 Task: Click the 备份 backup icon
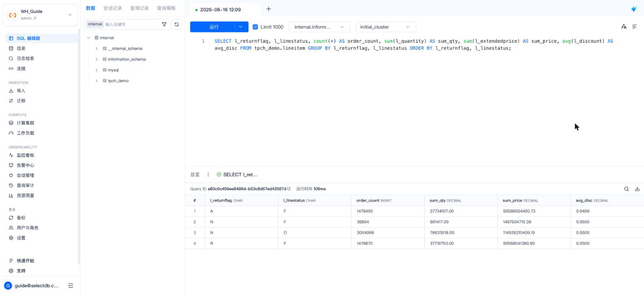pyautogui.click(x=11, y=218)
